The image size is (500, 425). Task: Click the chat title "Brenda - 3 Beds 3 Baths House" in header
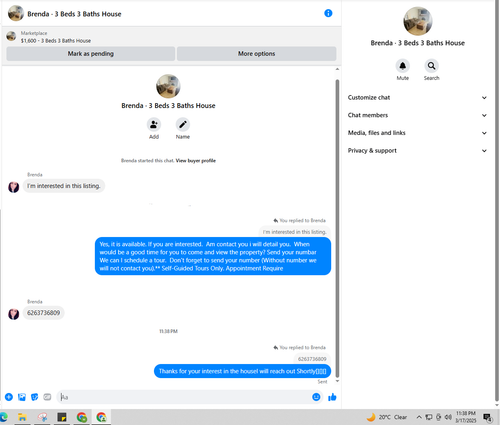74,14
